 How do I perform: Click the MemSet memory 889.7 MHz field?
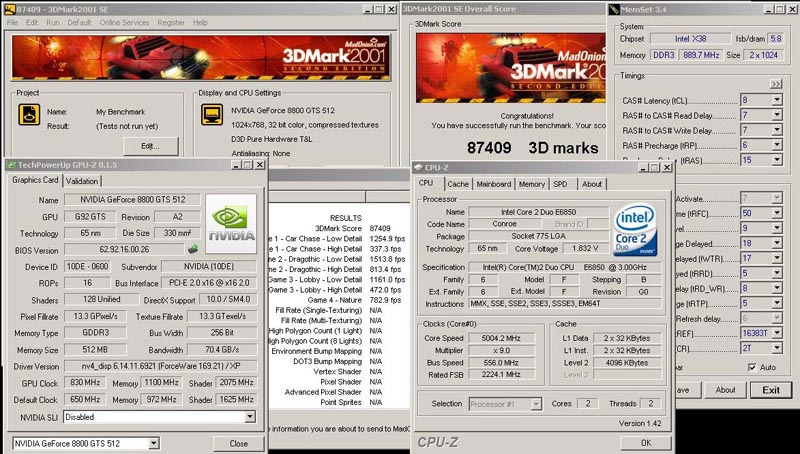(702, 55)
